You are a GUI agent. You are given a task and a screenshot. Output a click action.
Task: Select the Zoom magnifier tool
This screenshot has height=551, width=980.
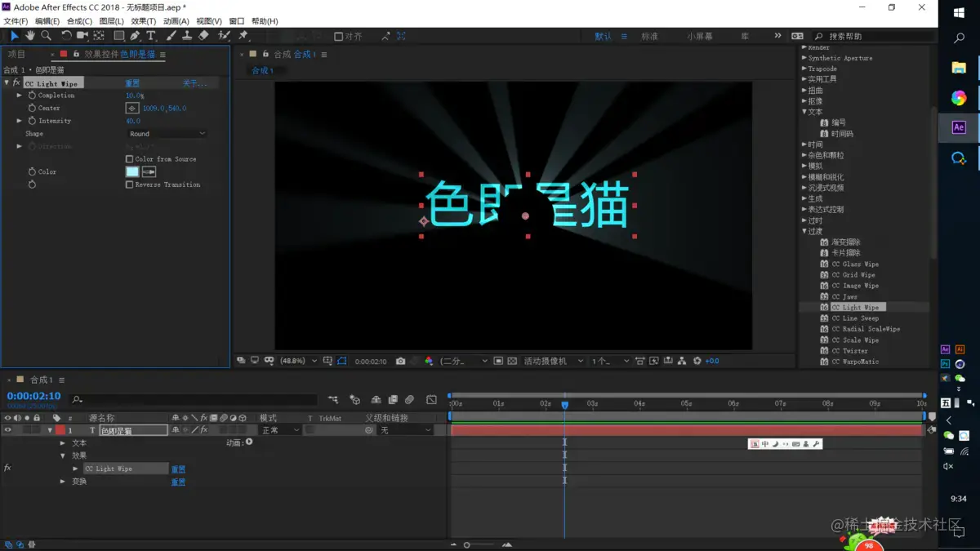click(47, 36)
